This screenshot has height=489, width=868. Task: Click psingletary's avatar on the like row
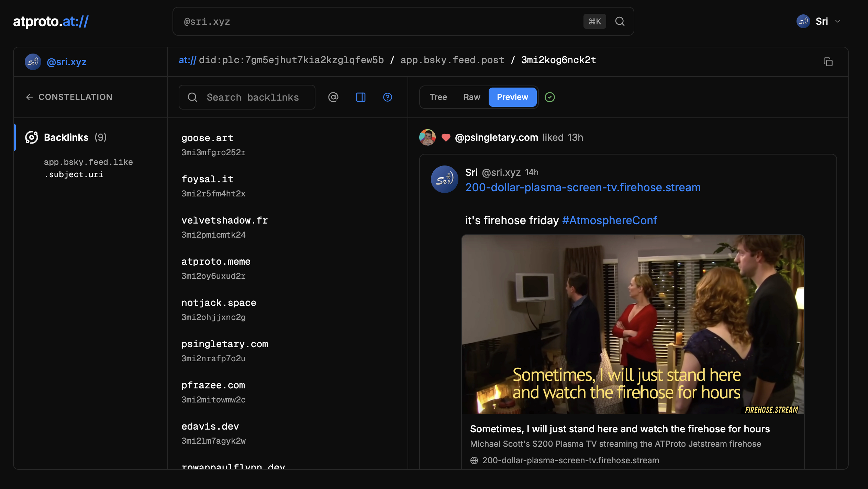tap(427, 137)
